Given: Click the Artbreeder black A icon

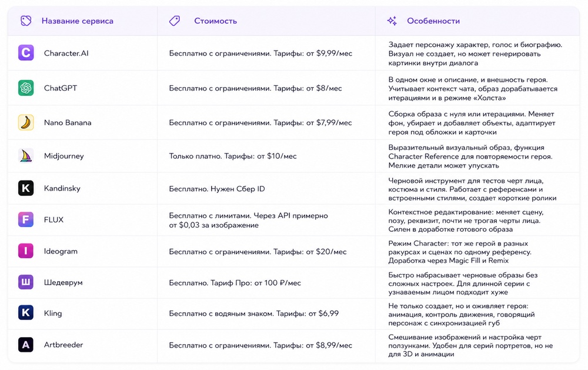Looking at the screenshot, I should [x=26, y=345].
